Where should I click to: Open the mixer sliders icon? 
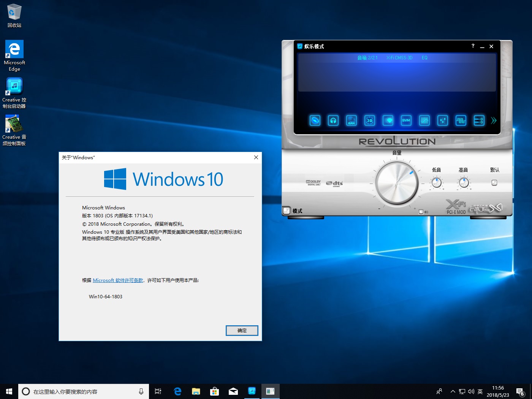(443, 120)
